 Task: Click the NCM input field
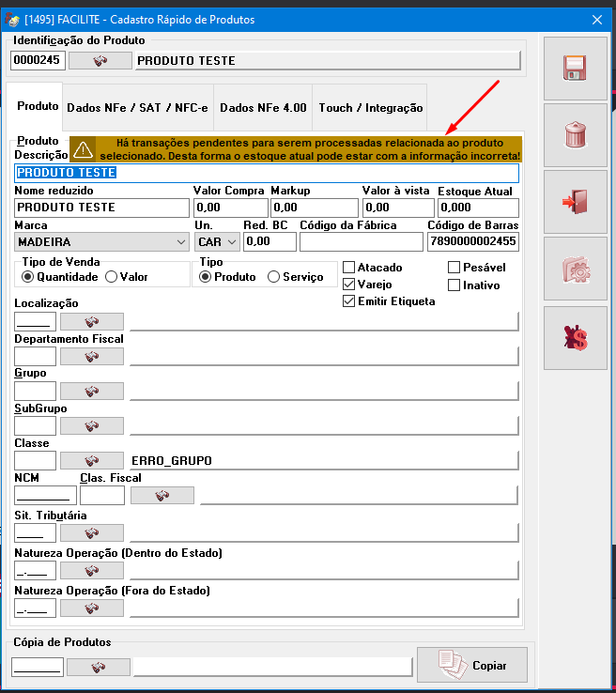[45, 496]
